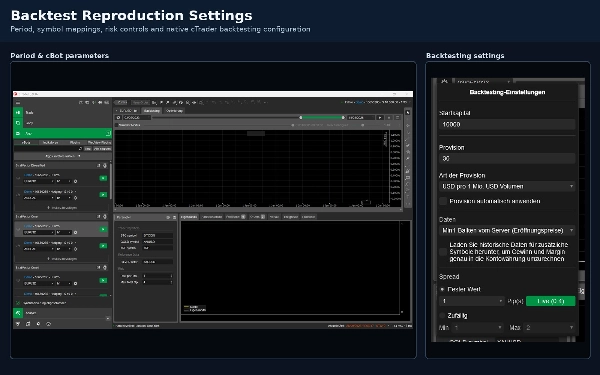Viewport: 600px width, 375px height.
Task: Click the Neu button beside the search field
Action: (x=88, y=148)
